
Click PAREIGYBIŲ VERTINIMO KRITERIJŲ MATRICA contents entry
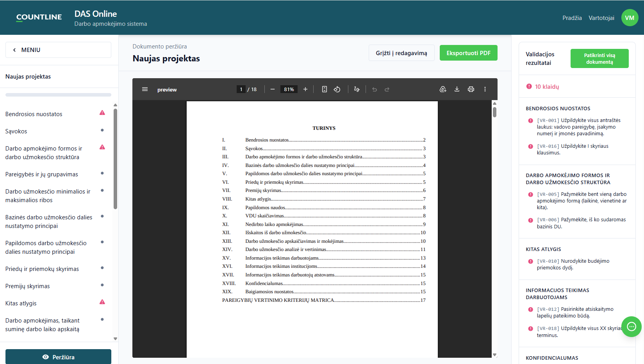point(324,300)
